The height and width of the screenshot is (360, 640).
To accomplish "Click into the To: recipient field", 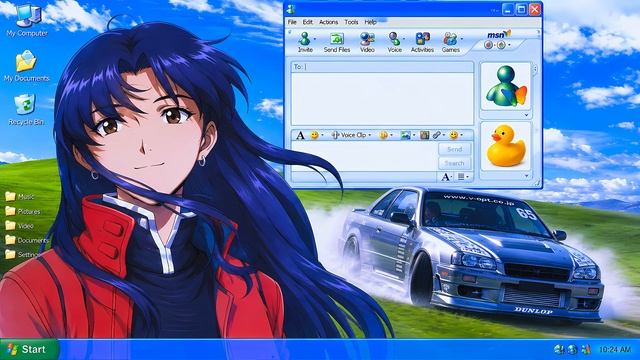I will coord(382,67).
